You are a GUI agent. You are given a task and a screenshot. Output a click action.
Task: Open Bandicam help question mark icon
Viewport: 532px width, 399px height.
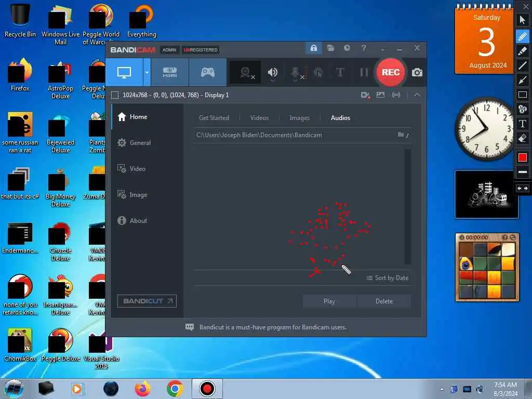[363, 48]
